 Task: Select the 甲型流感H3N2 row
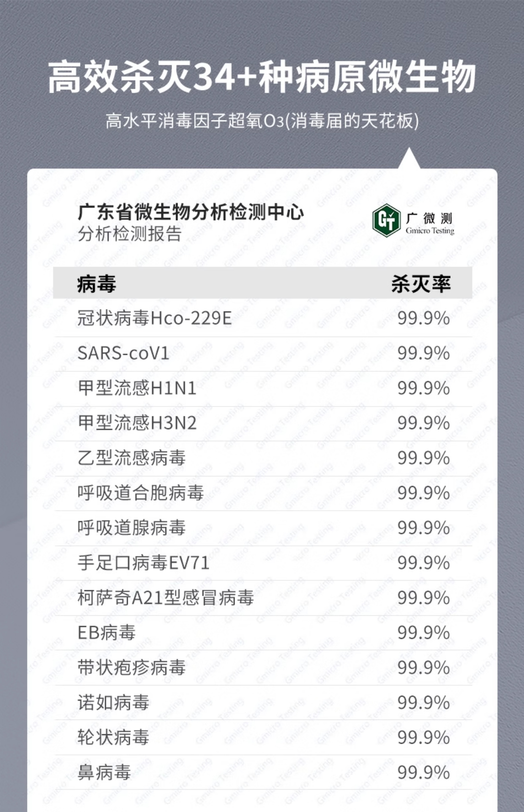click(x=263, y=423)
